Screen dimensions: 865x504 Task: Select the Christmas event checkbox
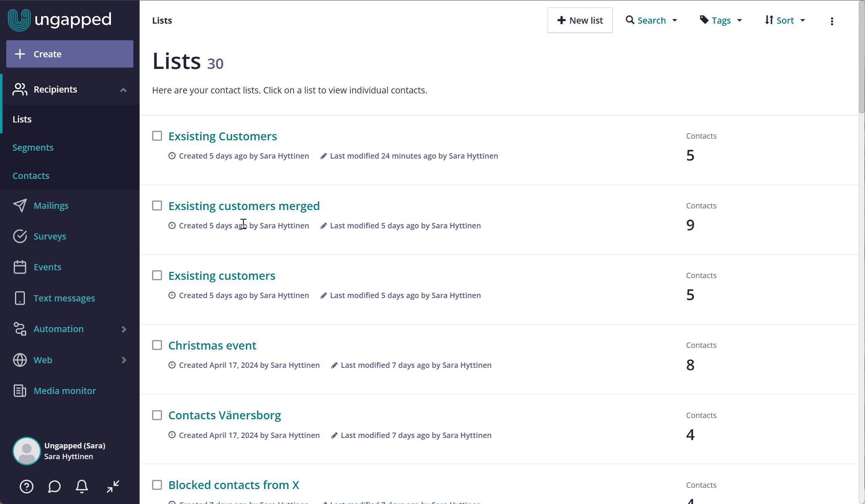click(157, 345)
